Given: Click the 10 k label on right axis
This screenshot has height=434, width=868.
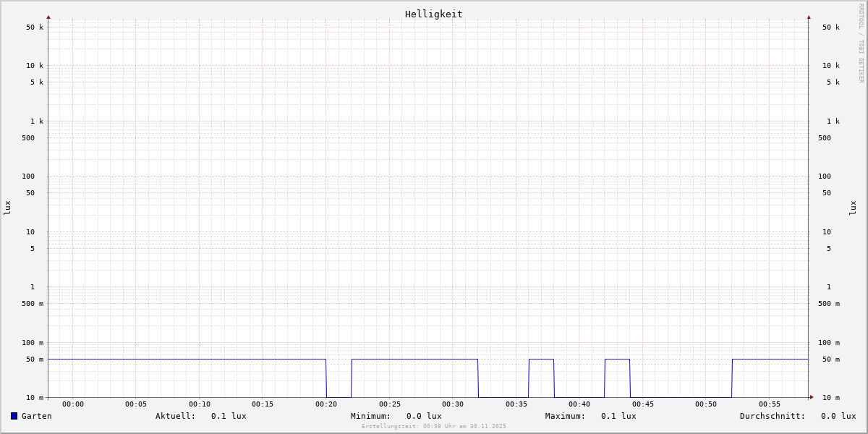Looking at the screenshot, I should coord(831,66).
